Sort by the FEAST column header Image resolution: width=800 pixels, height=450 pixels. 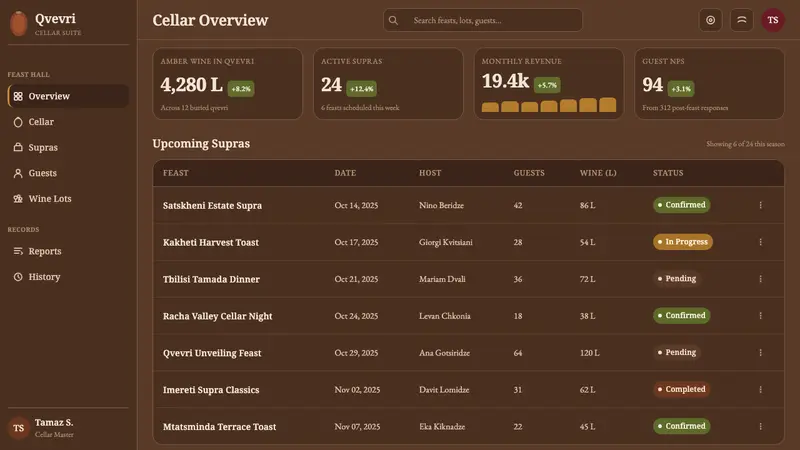[176, 173]
